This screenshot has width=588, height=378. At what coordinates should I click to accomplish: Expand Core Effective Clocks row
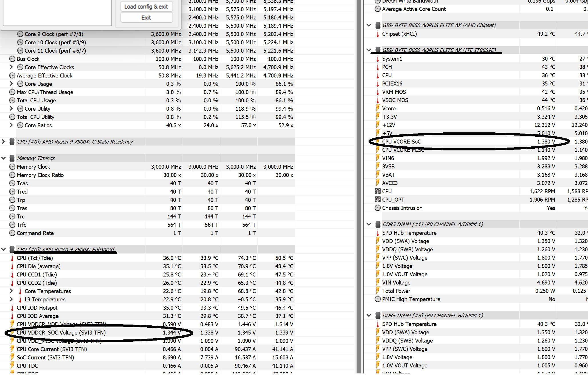tap(11, 67)
